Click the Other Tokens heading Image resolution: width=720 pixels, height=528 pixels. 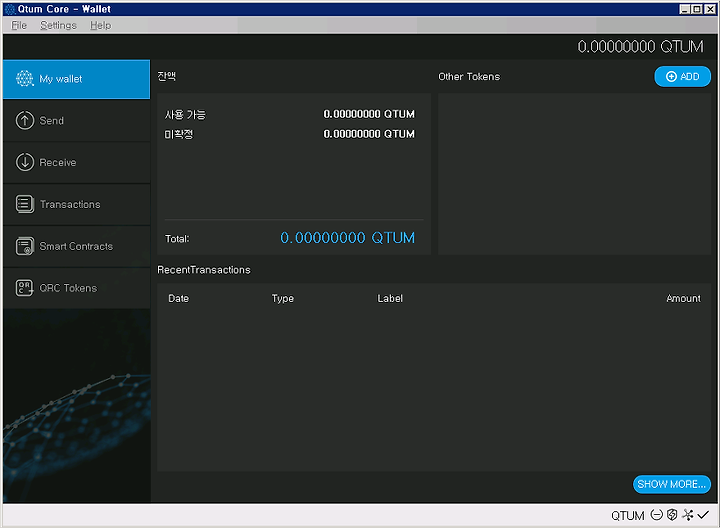point(469,77)
